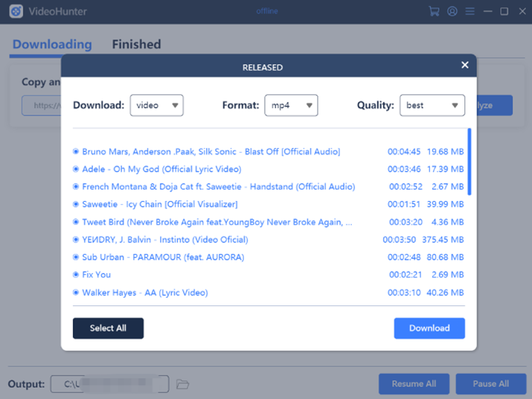Viewport: 532px width, 399px height.
Task: Click the title 'Walker Hayes - AA (Lyric Video)'
Action: [145, 293]
